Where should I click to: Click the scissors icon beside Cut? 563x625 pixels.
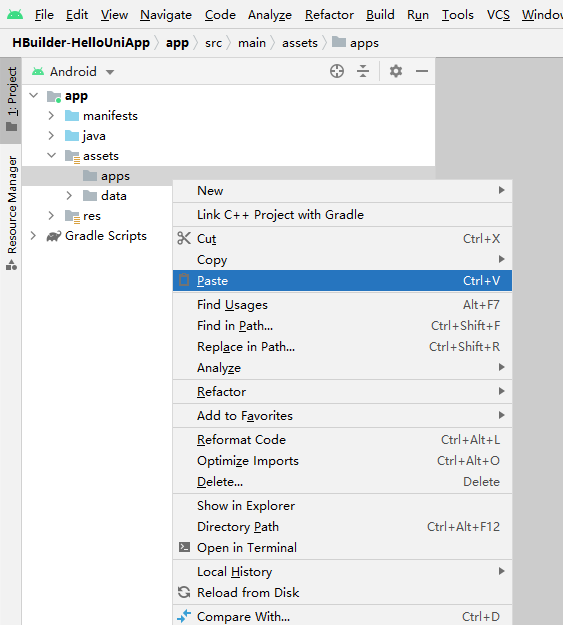click(184, 238)
